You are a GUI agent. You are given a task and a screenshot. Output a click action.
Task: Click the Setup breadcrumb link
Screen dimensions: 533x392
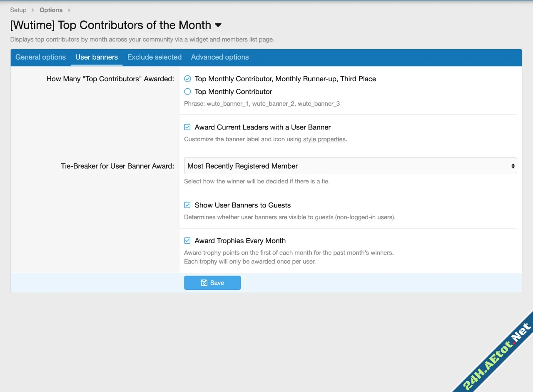tap(18, 10)
